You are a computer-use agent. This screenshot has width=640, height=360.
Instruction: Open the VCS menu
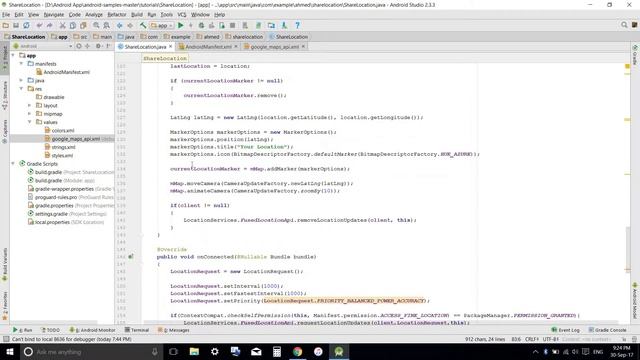(x=182, y=14)
